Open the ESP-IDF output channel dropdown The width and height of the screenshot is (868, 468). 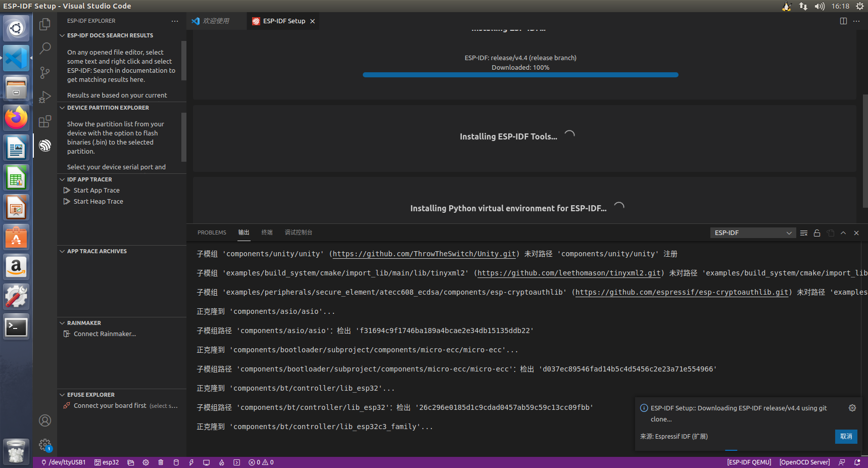point(753,232)
